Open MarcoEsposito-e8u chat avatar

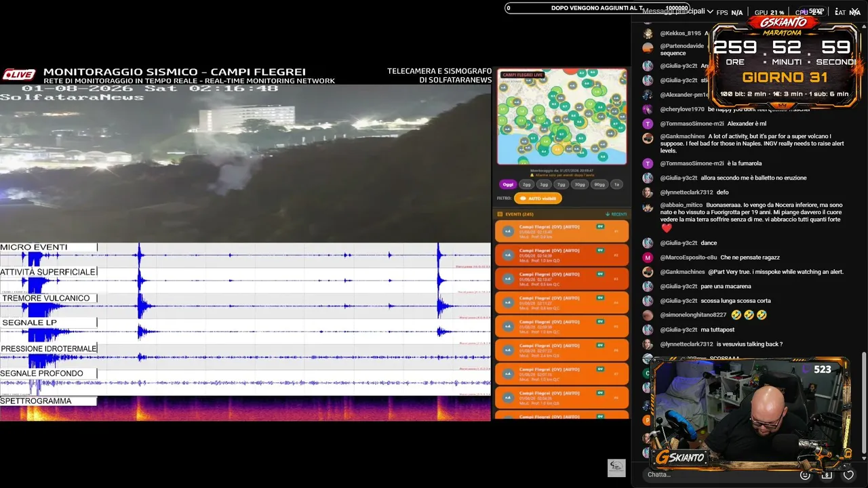coord(648,258)
